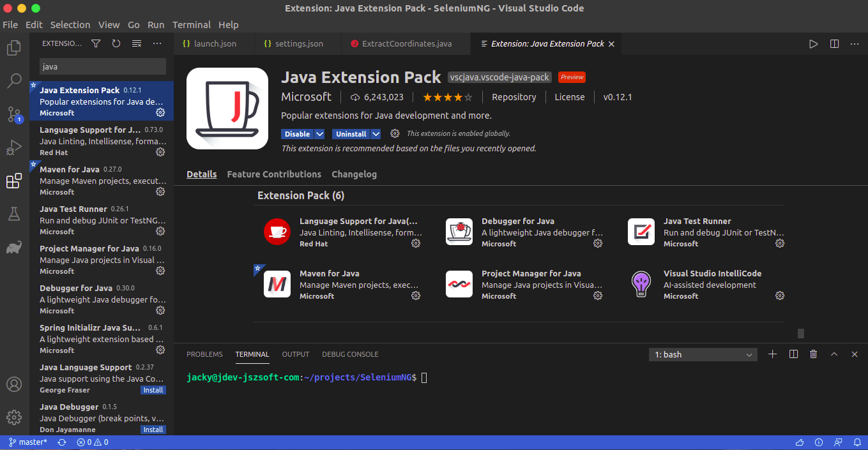Focus the extensions search box containing 'java'
The image size is (868, 450).
(102, 66)
